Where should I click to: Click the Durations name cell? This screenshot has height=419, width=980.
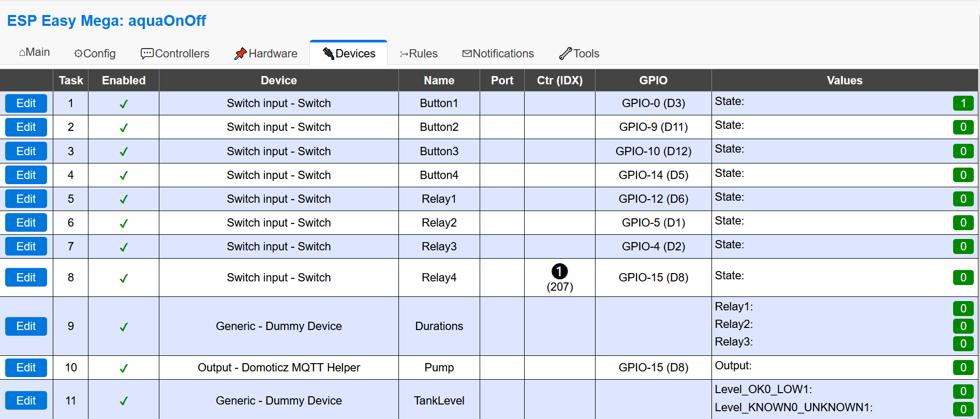(x=439, y=326)
